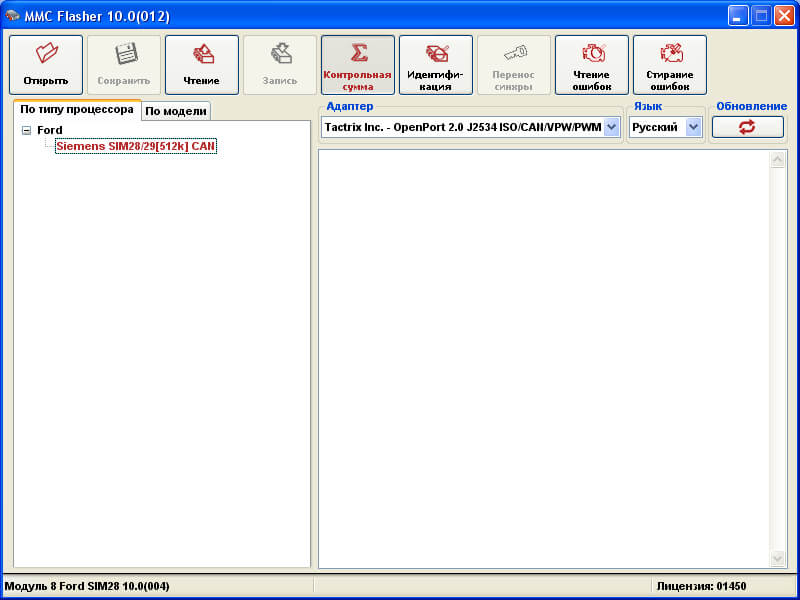
Task: Click the MMC Flasher title bar icon
Action: pos(12,16)
